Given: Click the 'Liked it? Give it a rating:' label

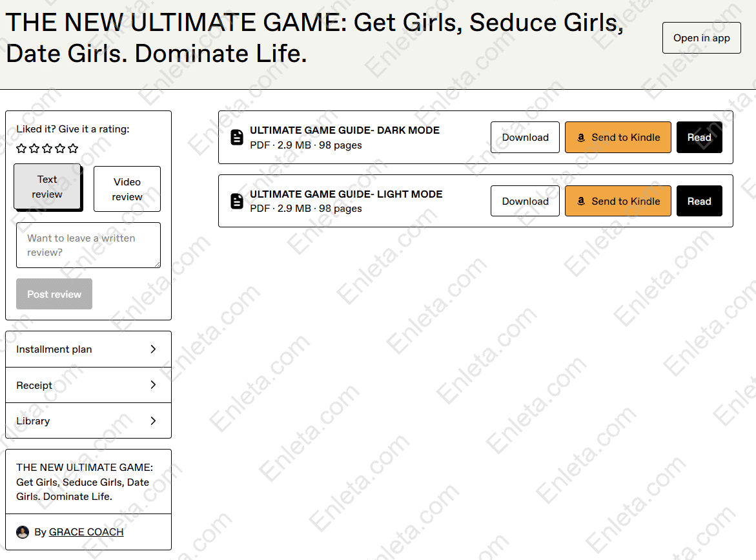Looking at the screenshot, I should (73, 129).
